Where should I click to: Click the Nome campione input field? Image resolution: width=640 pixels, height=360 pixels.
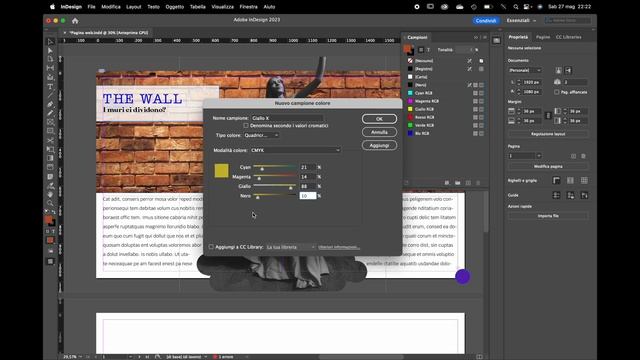click(x=287, y=118)
